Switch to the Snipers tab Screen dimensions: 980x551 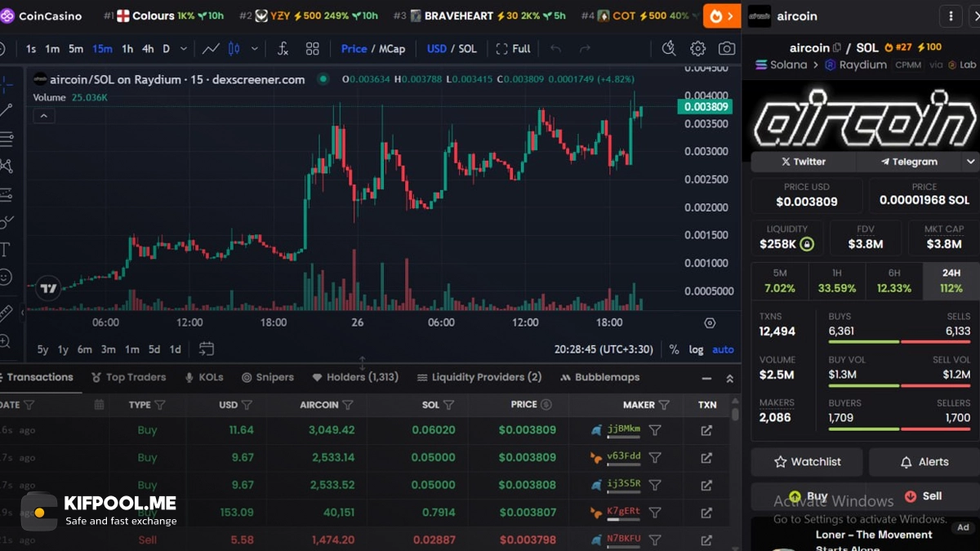[268, 377]
